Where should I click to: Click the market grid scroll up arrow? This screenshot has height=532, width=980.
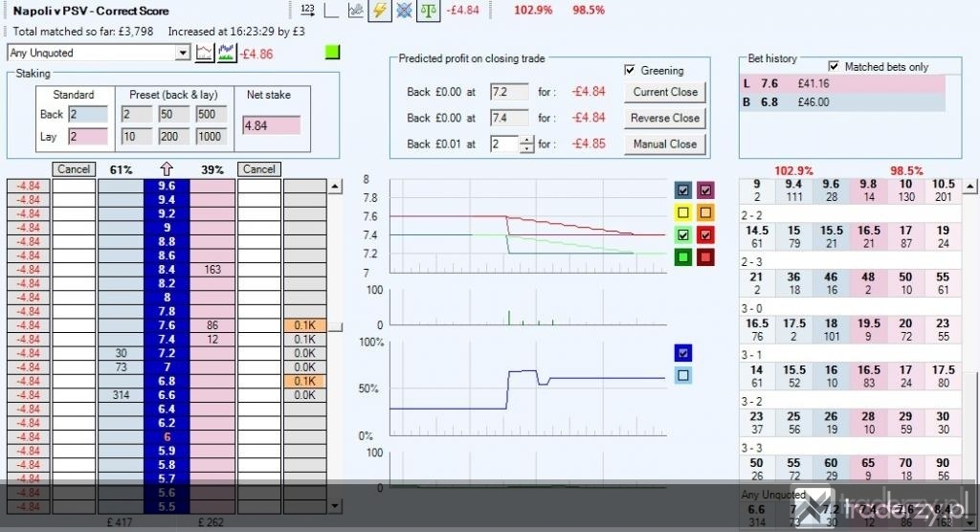pyautogui.click(x=970, y=187)
